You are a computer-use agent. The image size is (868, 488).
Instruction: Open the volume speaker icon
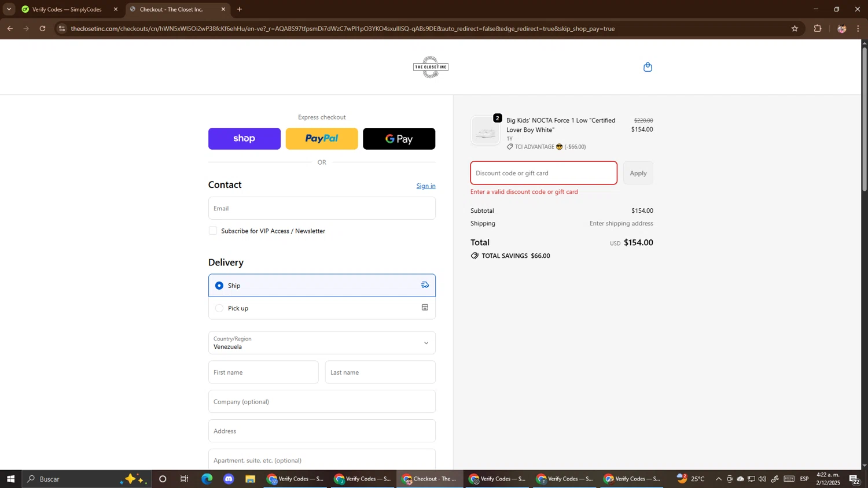coord(762,479)
